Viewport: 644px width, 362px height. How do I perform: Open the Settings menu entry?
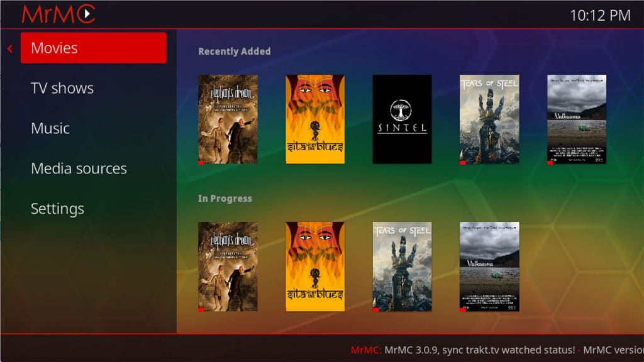coord(57,209)
